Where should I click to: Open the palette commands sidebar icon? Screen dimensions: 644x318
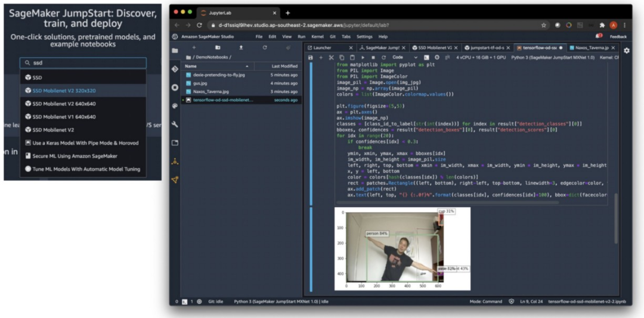[x=175, y=106]
